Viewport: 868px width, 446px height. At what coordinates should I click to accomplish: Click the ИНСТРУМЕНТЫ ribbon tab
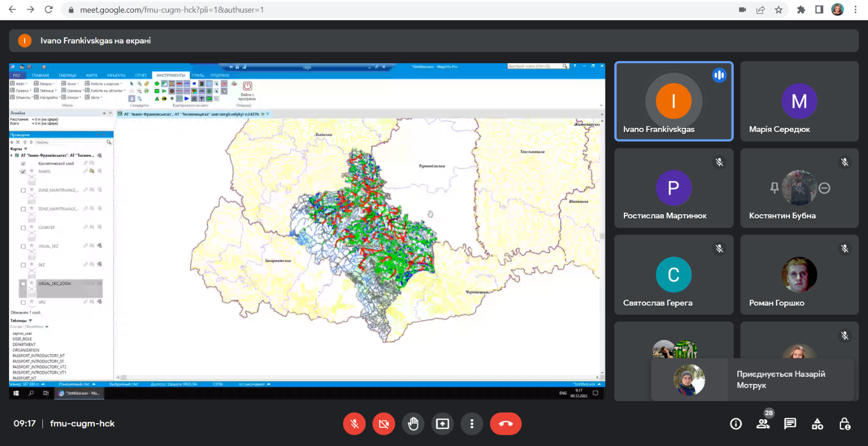tap(171, 75)
